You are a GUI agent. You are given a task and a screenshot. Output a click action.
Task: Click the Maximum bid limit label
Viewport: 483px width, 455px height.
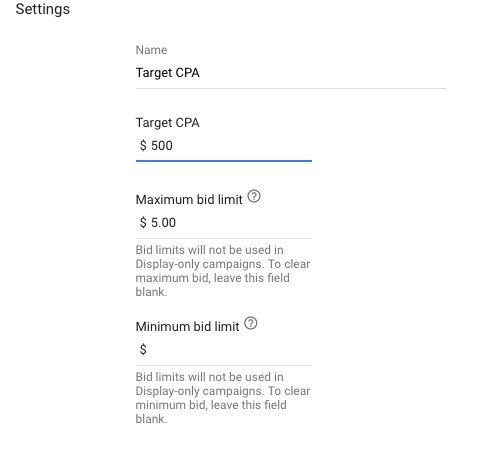point(189,200)
